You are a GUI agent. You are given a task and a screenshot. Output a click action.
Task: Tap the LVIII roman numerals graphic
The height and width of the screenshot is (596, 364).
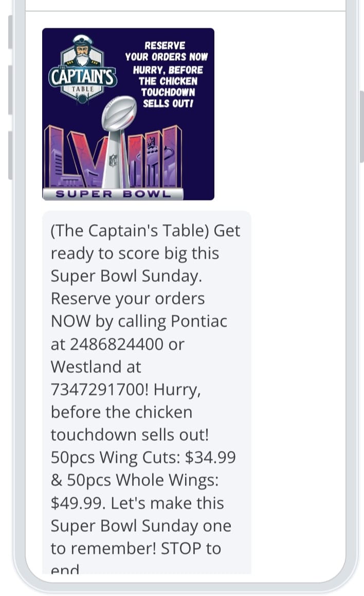pos(113,156)
